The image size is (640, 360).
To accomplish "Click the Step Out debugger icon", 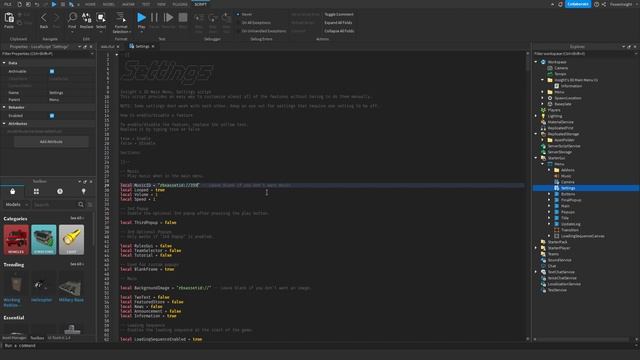I will (226, 18).
